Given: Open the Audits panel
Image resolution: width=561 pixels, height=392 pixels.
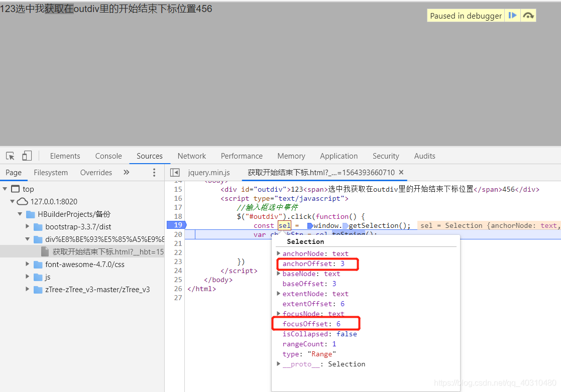Looking at the screenshot, I should [x=425, y=156].
